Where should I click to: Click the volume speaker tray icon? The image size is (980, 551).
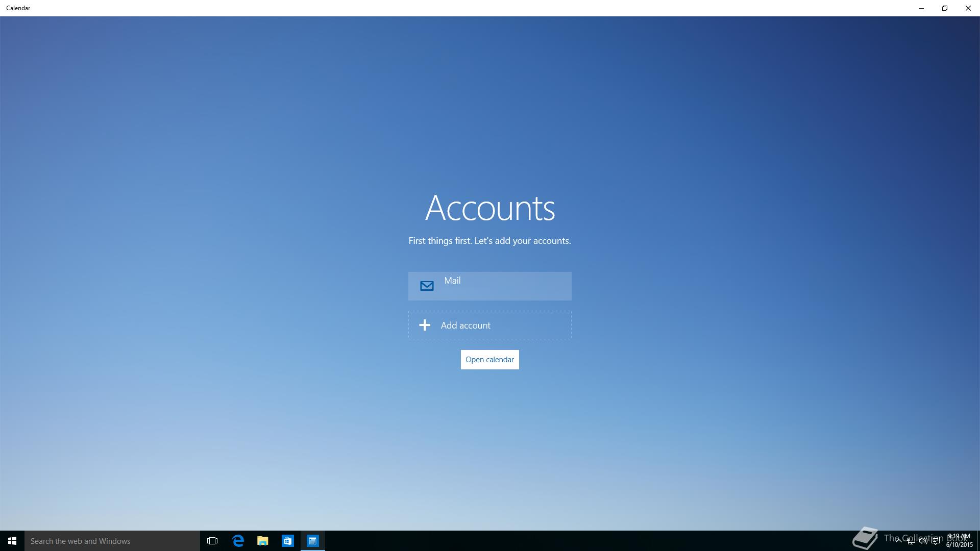[923, 541]
